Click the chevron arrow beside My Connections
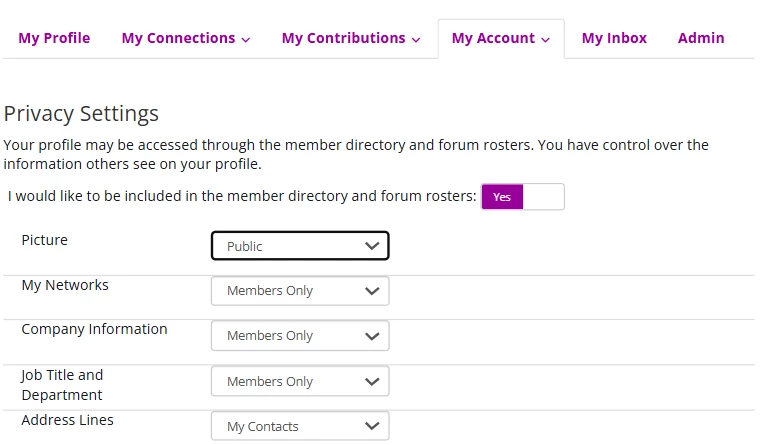 click(245, 39)
